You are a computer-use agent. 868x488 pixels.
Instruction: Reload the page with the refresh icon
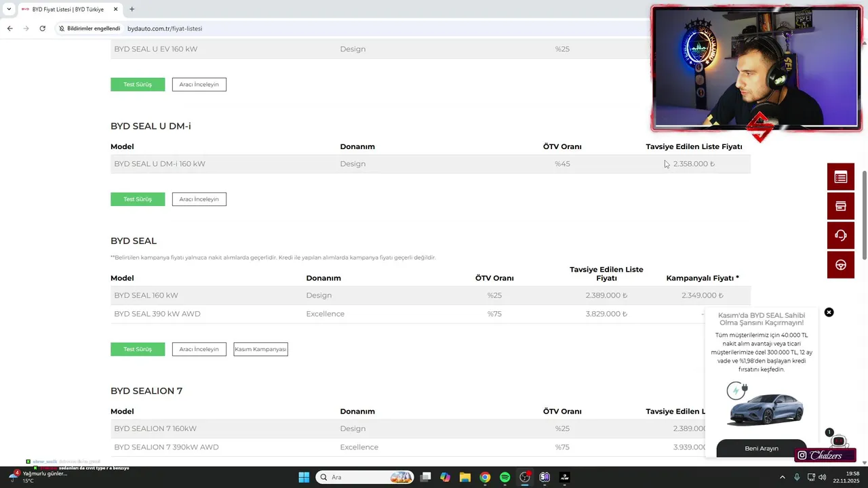pyautogui.click(x=42, y=28)
